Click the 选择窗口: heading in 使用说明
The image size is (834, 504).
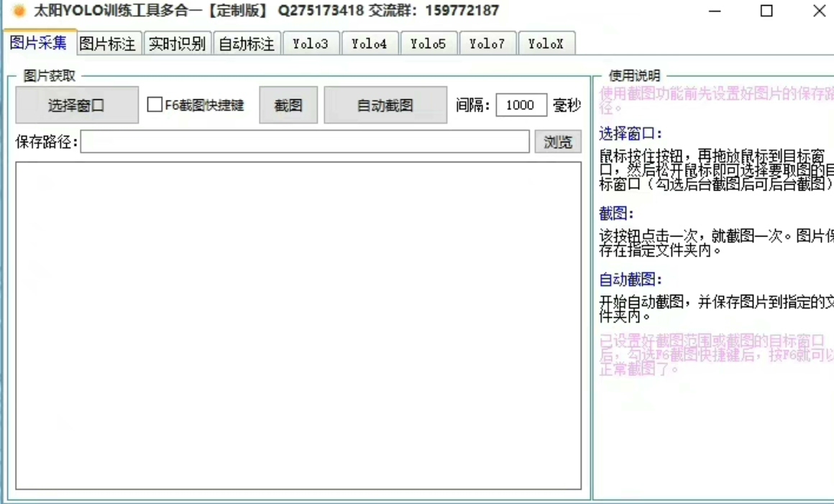(x=631, y=134)
